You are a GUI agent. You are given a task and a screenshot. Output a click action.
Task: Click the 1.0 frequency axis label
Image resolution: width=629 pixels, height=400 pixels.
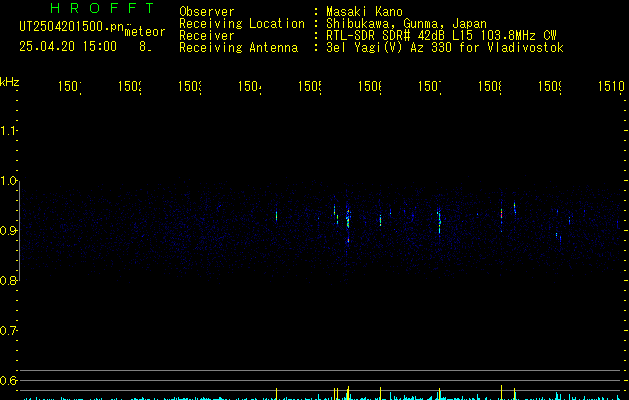point(8,181)
